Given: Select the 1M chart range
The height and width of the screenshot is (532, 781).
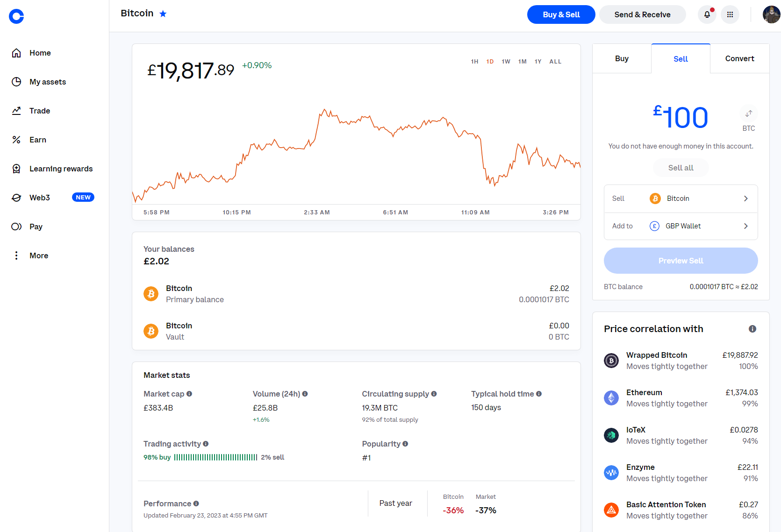Looking at the screenshot, I should point(523,62).
